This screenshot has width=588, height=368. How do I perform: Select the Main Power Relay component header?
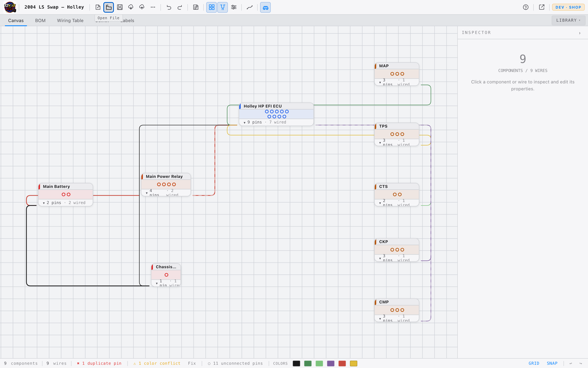(x=166, y=176)
